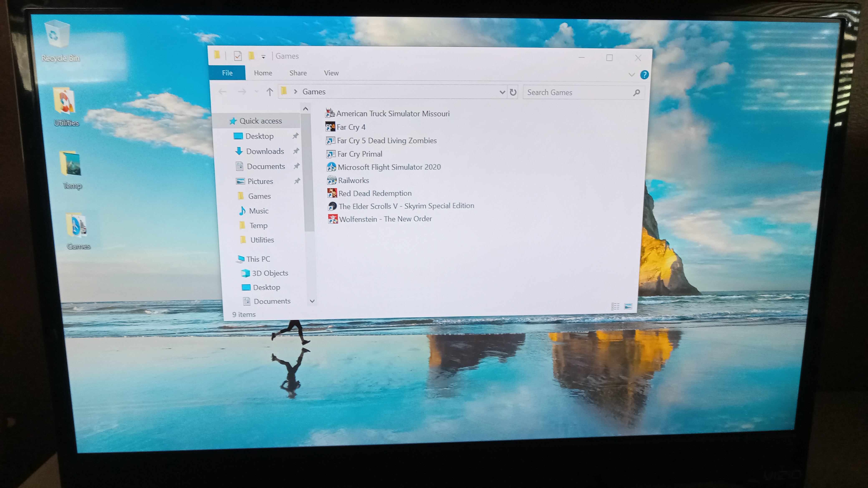Open Customize Quick Access Toolbar dropdown
This screenshot has width=868, height=488.
(264, 57)
